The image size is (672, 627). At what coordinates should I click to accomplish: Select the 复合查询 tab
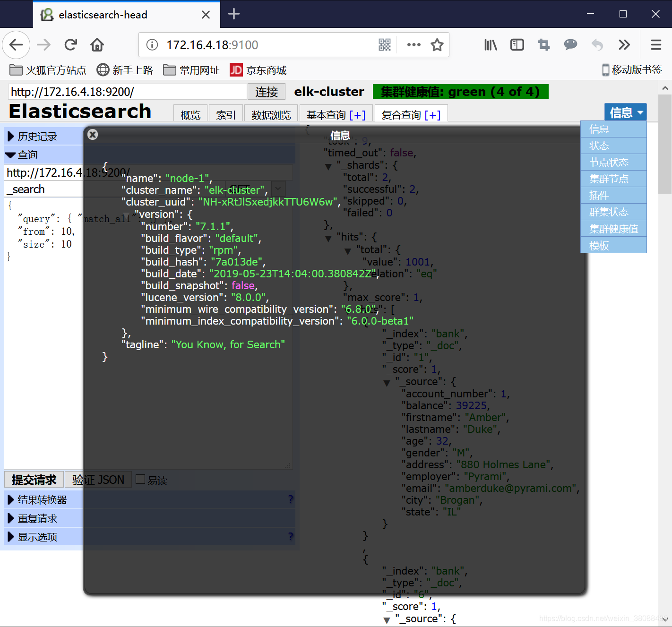tap(411, 114)
